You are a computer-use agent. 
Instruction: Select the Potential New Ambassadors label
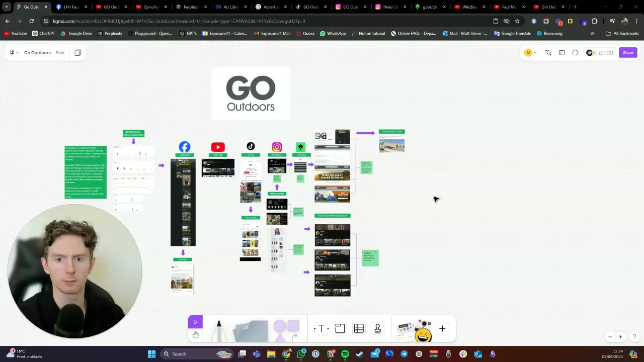coord(332,216)
